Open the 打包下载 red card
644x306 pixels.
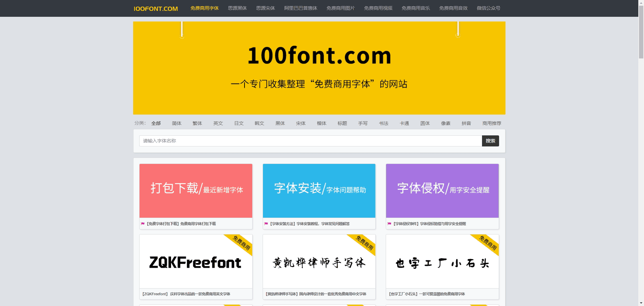[x=196, y=191]
